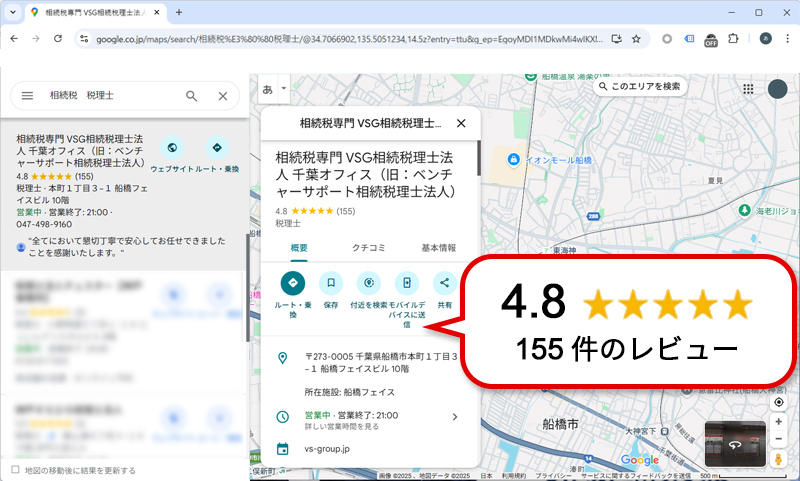Toggle 地図の移動後に結果を更新する checkbox
This screenshot has width=800, height=481.
pos(15,470)
